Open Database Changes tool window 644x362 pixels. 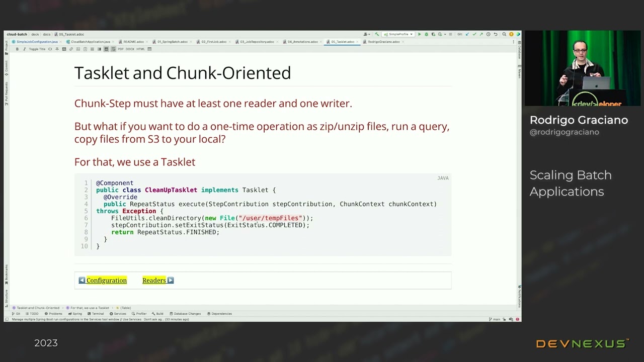click(x=185, y=314)
